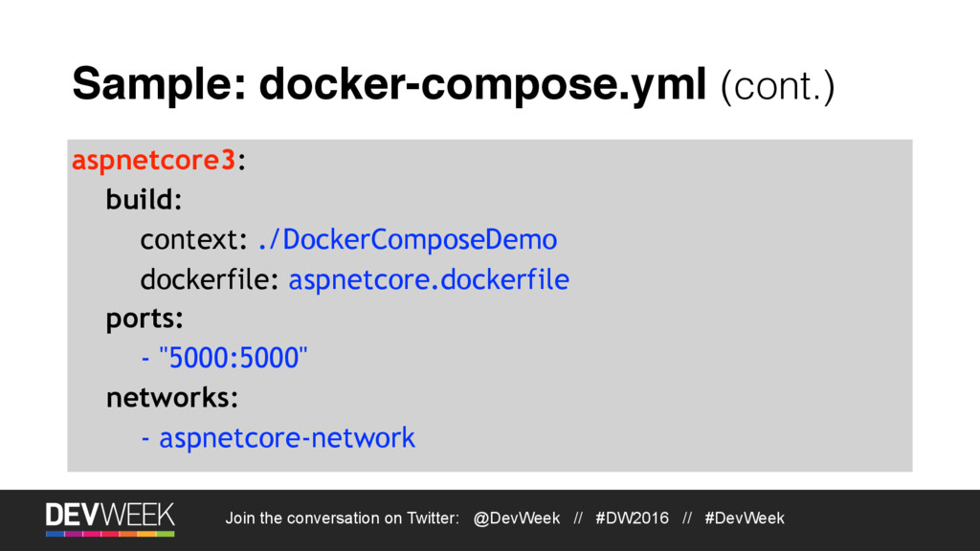Select the @DevWeek Twitter handle
980x551 pixels.
[x=516, y=518]
